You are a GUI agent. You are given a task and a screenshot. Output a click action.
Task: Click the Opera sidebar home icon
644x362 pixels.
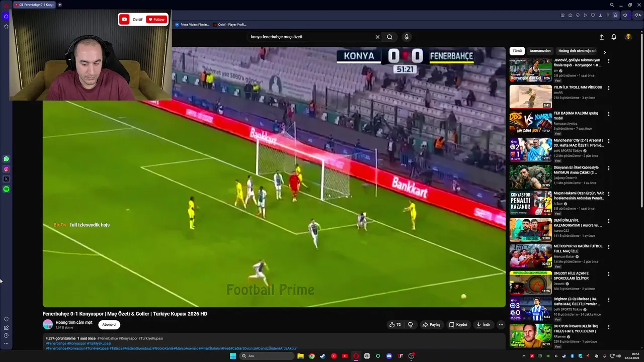pyautogui.click(x=6, y=16)
